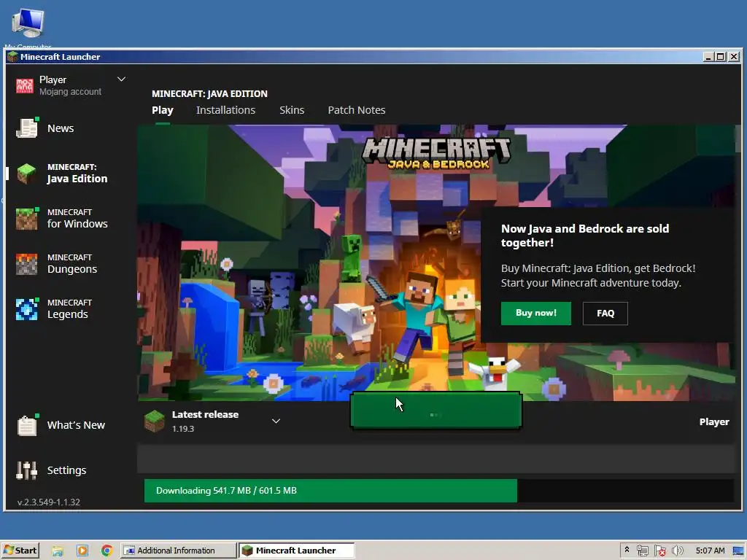
Task: Open the News section newspaper icon
Action: pos(27,128)
